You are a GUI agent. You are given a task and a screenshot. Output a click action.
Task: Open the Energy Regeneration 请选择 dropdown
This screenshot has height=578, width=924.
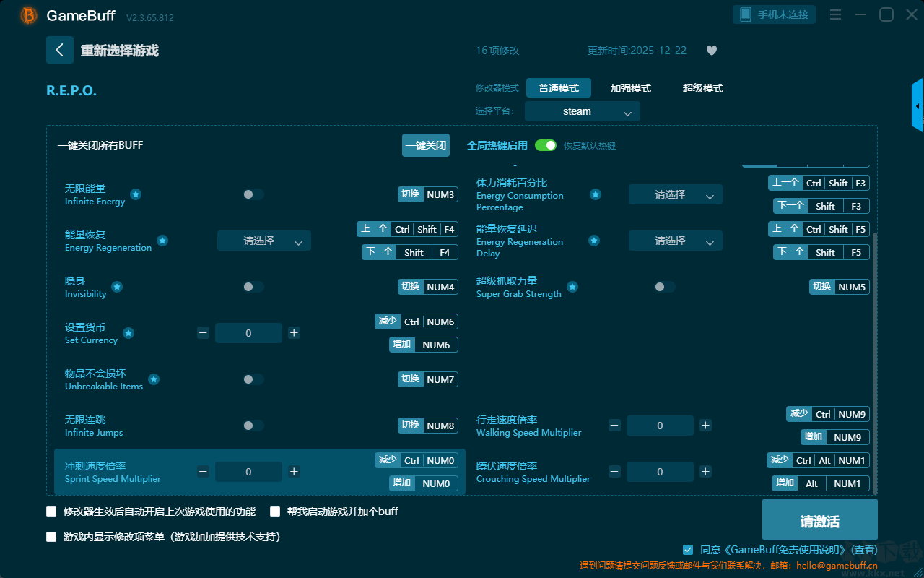tap(264, 241)
